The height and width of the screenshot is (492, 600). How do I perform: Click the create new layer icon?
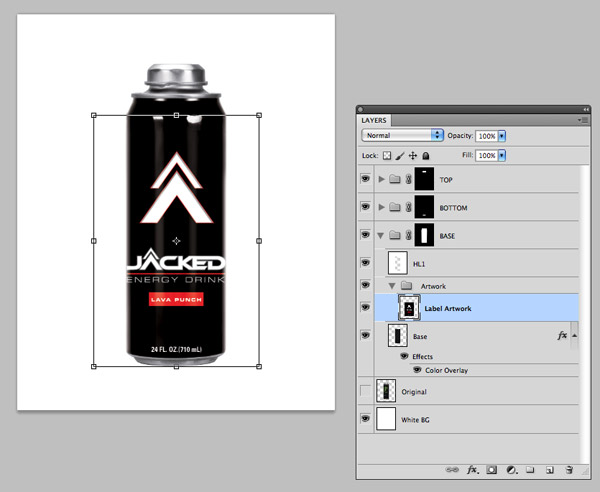pos(550,470)
